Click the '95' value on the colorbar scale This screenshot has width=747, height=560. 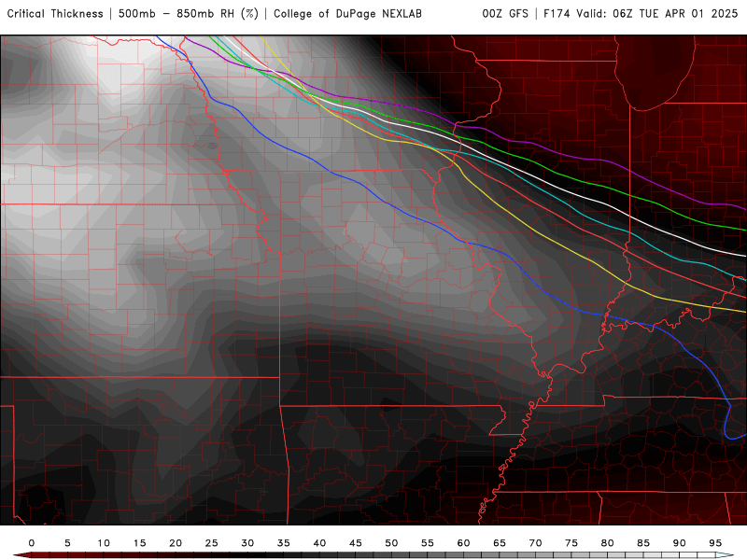pyautogui.click(x=715, y=543)
